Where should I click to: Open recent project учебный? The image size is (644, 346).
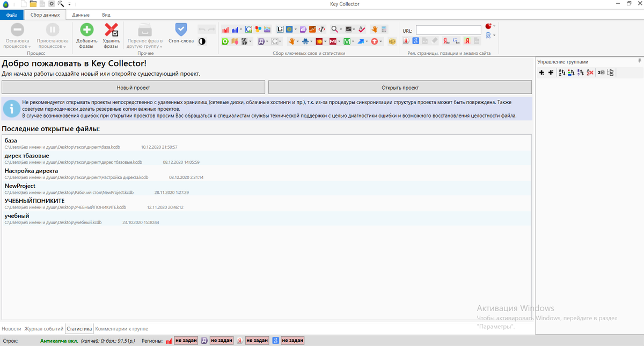[x=267, y=219]
